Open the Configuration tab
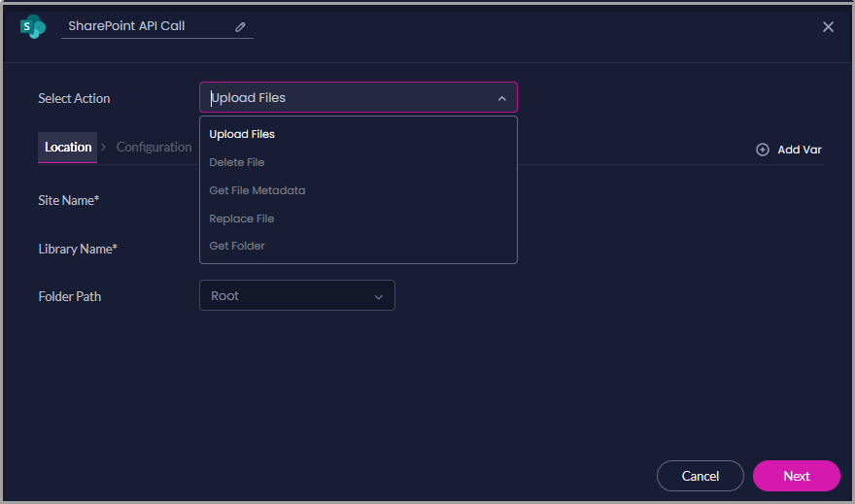The height and width of the screenshot is (504, 855). pos(154,147)
